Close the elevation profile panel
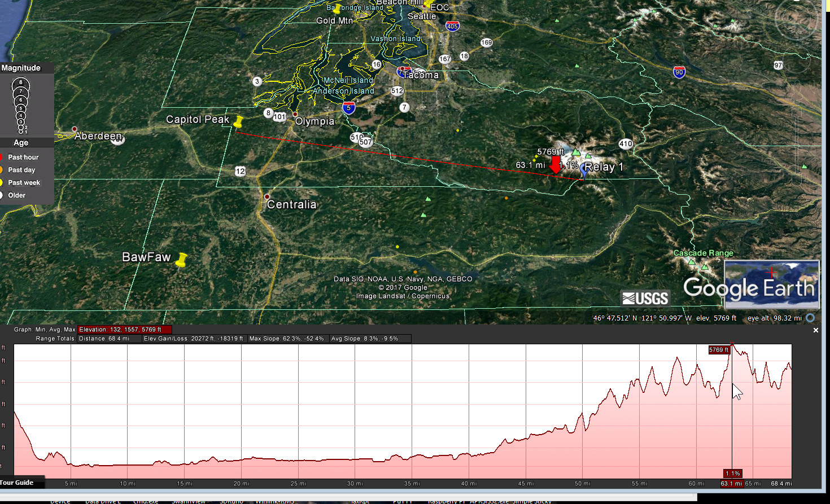Screen dimensions: 830x504 pyautogui.click(x=815, y=330)
